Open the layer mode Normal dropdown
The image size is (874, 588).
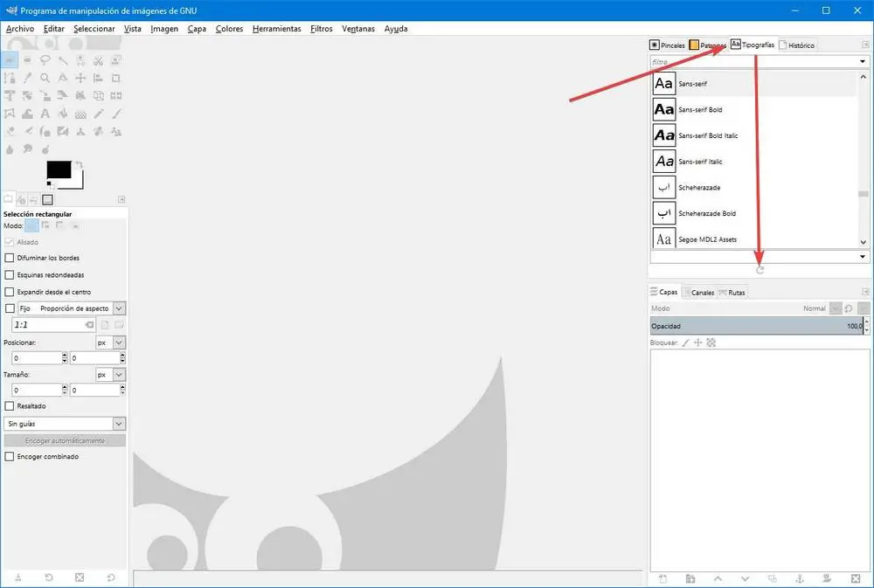[836, 308]
